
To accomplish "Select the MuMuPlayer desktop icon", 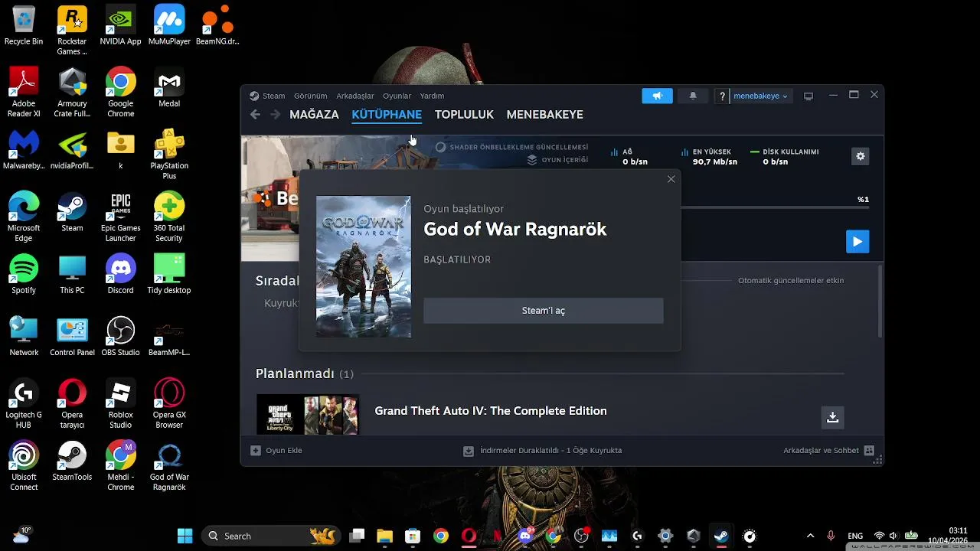I will [x=169, y=26].
